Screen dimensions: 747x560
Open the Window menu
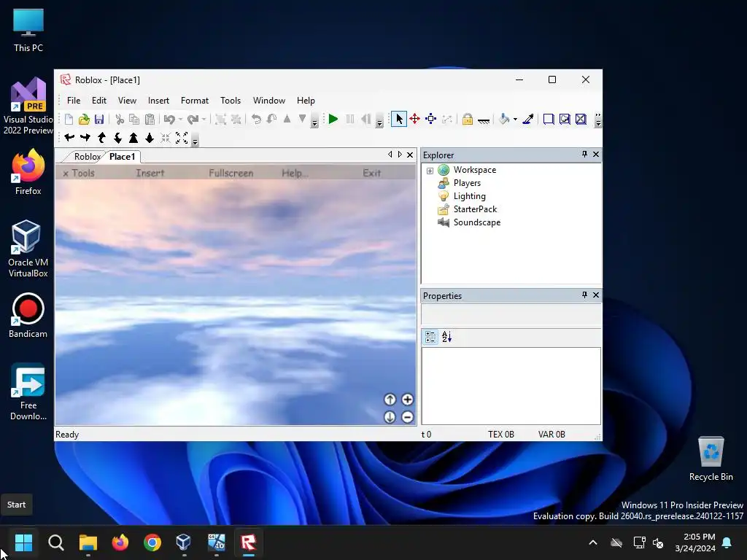click(x=269, y=101)
